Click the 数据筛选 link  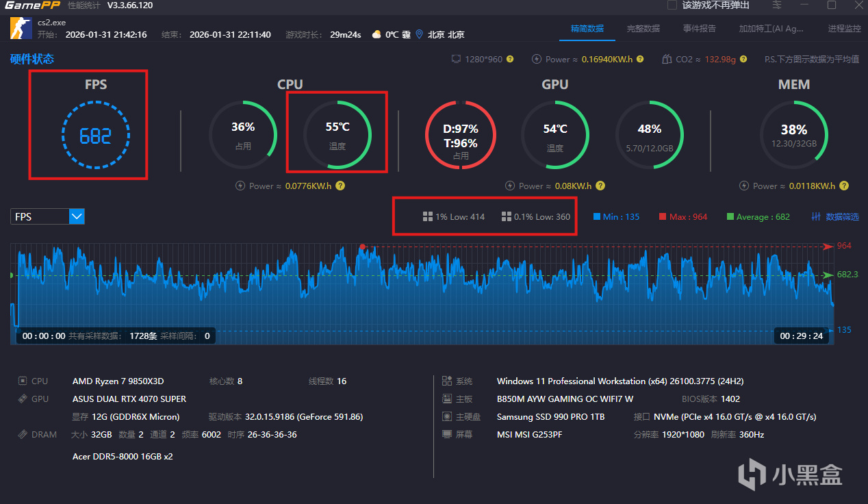842,216
